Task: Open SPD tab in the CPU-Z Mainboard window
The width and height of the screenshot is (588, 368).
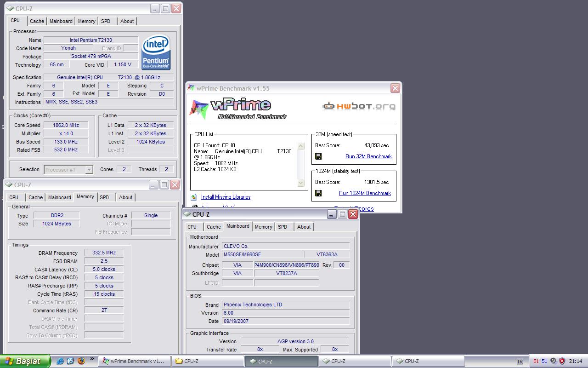Action: (x=283, y=227)
